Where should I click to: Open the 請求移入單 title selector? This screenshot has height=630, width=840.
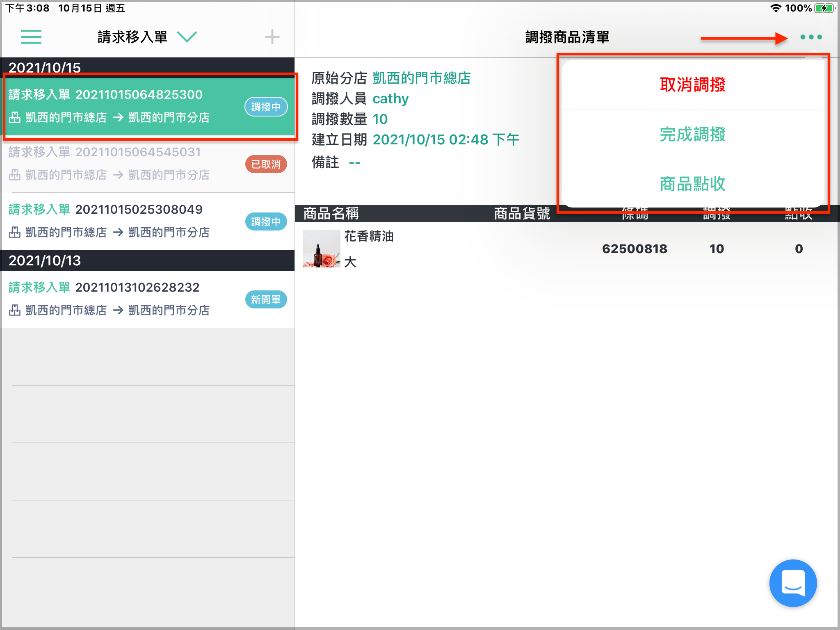(132, 37)
